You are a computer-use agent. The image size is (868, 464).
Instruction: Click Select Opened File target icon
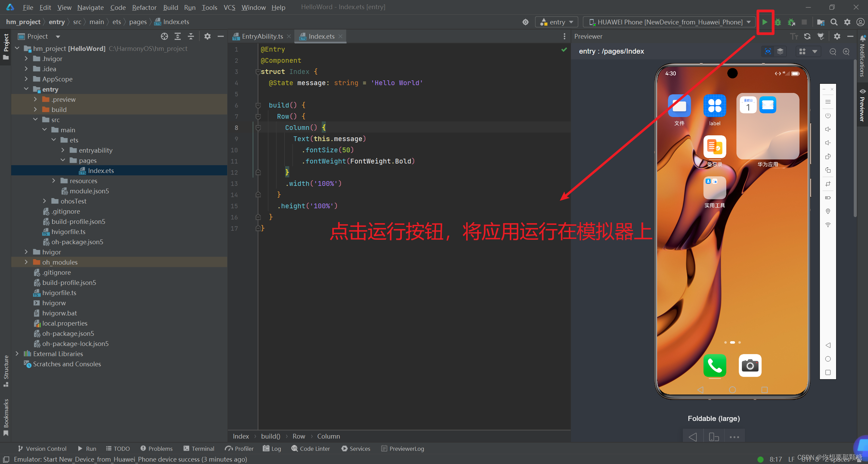click(164, 36)
